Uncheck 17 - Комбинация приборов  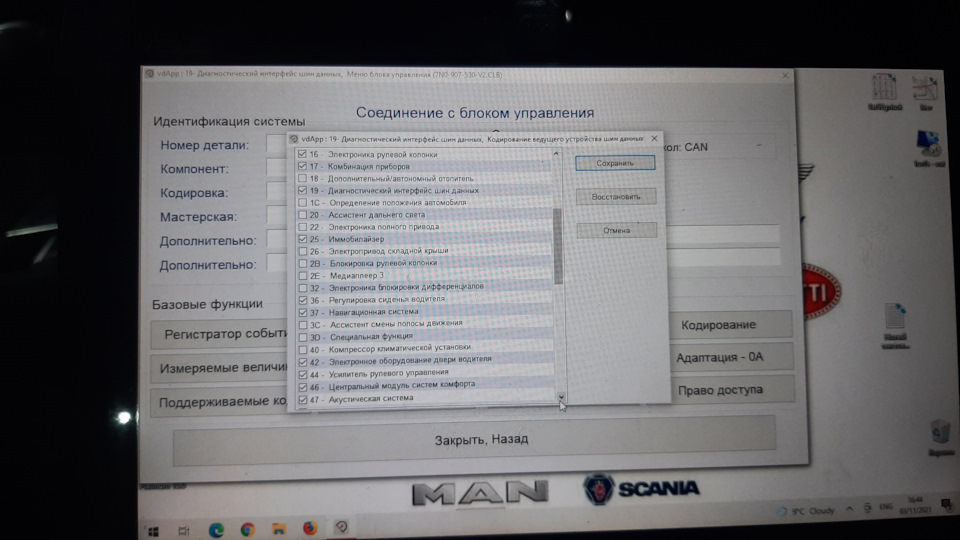302,166
